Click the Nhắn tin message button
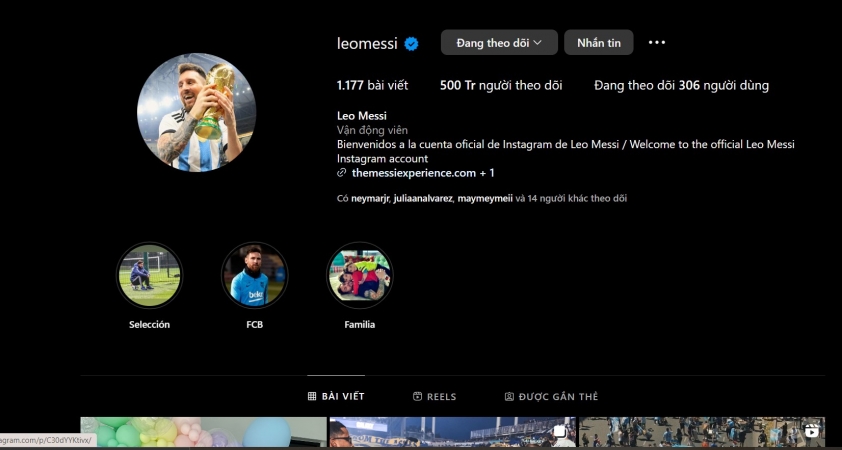The image size is (842, 450). point(599,42)
